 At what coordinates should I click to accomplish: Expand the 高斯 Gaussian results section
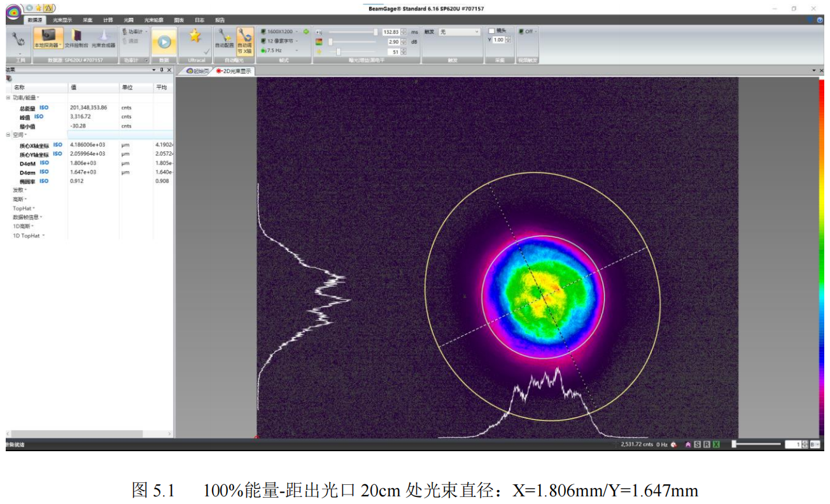20,199
